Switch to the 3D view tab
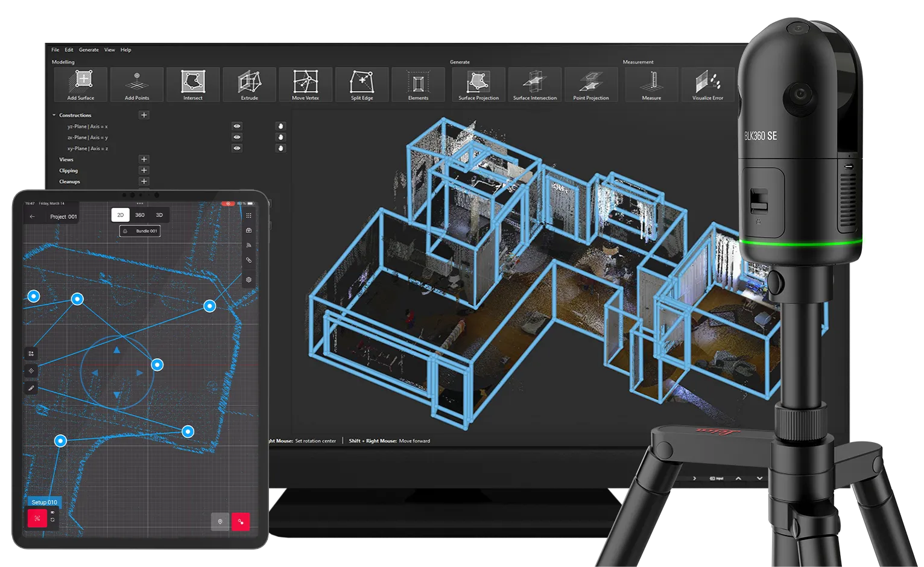Viewport: 924px width, 567px height. [159, 215]
